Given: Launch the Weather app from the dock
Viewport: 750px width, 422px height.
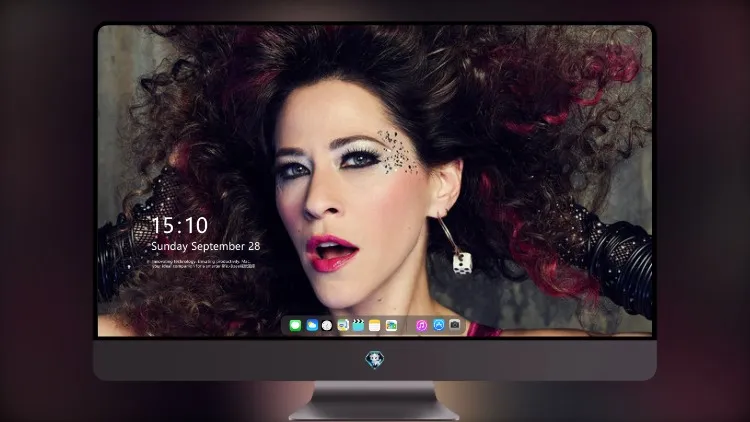Looking at the screenshot, I should coord(312,326).
